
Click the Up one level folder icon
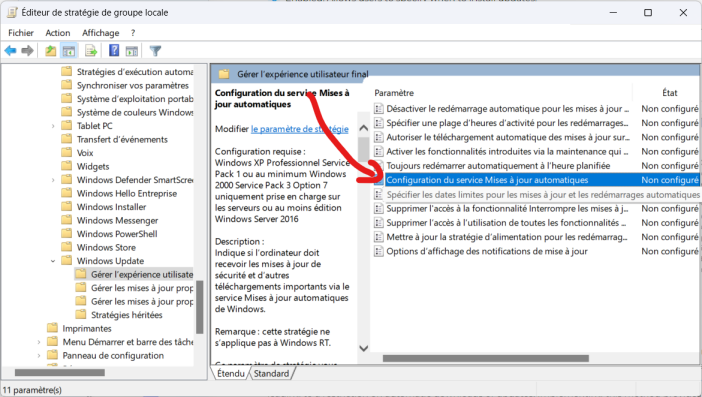click(x=51, y=51)
